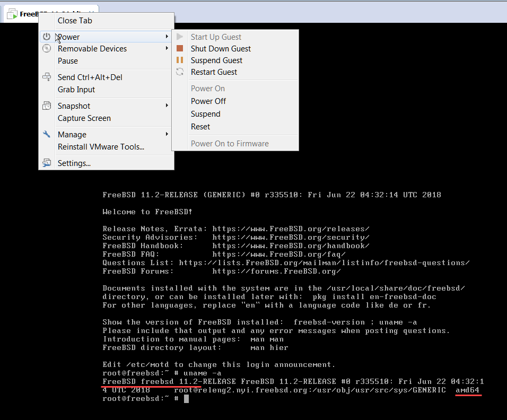Click the power icon beside Power

point(47,37)
